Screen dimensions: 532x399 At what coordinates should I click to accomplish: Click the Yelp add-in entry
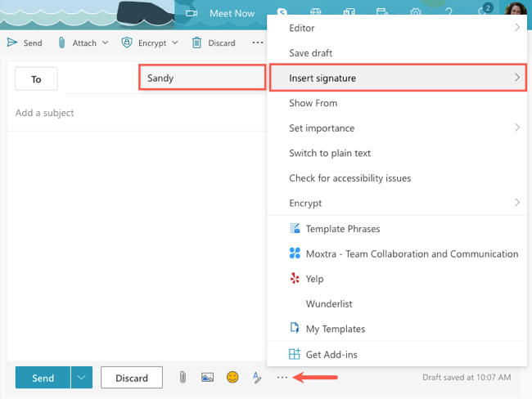314,279
